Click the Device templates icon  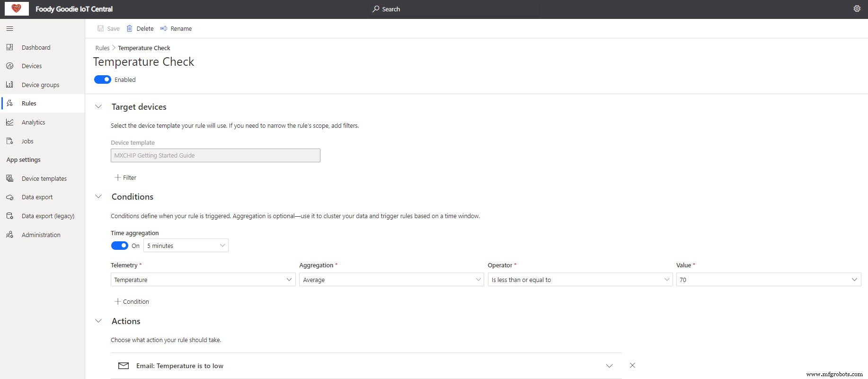tap(9, 178)
